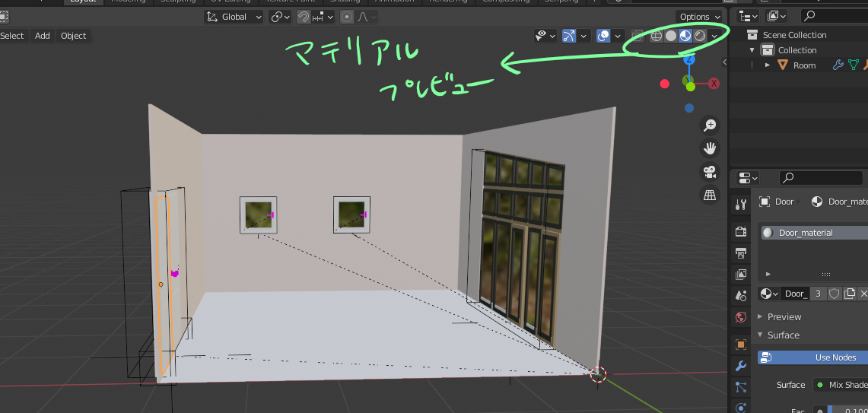Viewport: 868px width, 413px height.
Task: Open the Render properties tab
Action: (x=741, y=231)
